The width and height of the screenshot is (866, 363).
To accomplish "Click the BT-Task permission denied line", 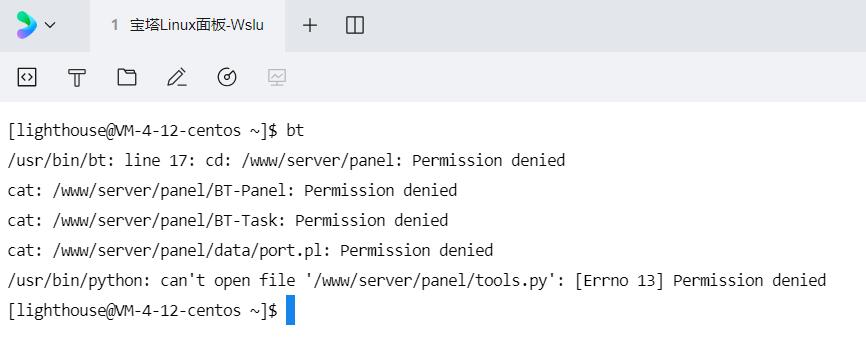I will click(228, 220).
